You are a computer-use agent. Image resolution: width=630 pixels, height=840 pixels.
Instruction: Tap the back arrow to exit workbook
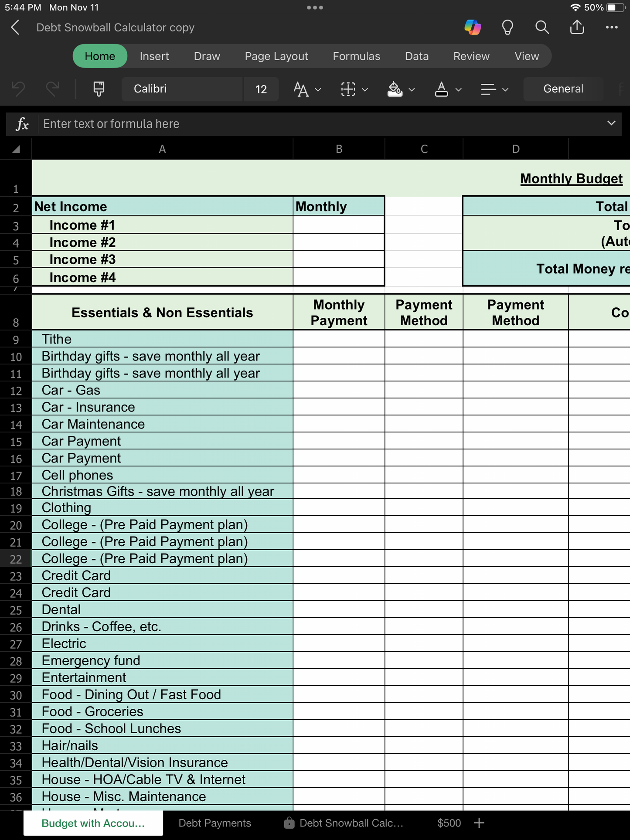pos(15,27)
